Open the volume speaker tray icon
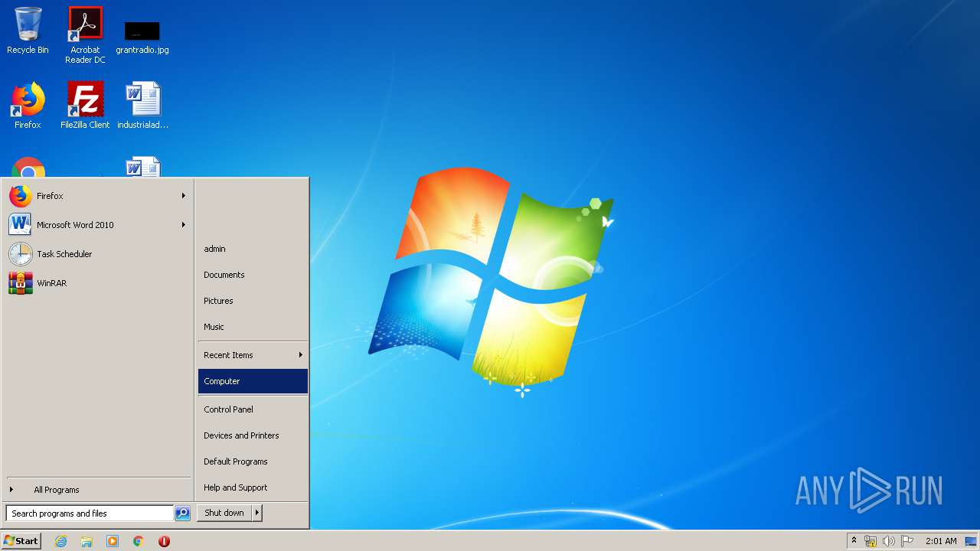980x551 pixels. point(888,541)
